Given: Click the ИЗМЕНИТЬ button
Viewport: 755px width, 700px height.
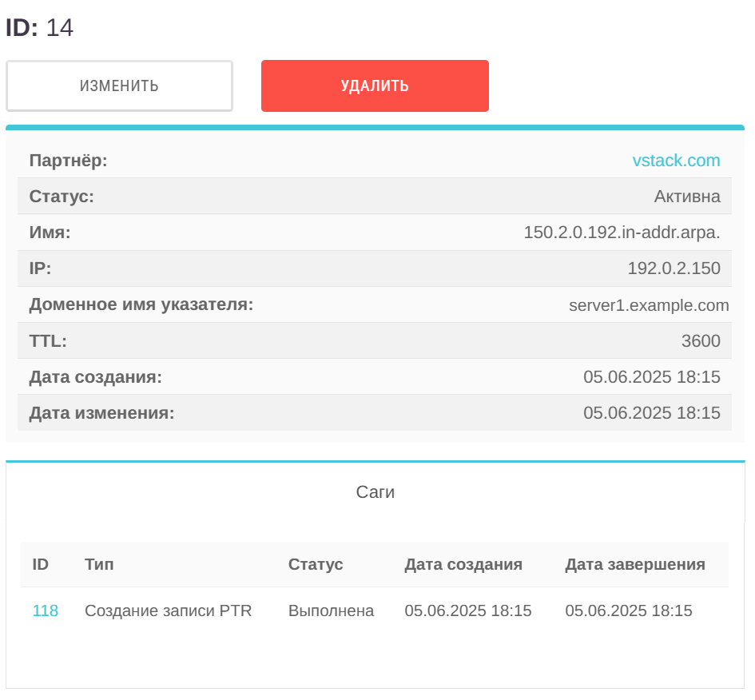Looking at the screenshot, I should (x=119, y=86).
